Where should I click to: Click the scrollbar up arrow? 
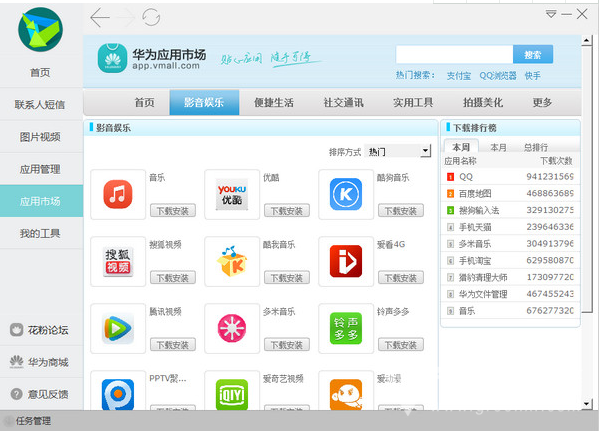pos(587,40)
